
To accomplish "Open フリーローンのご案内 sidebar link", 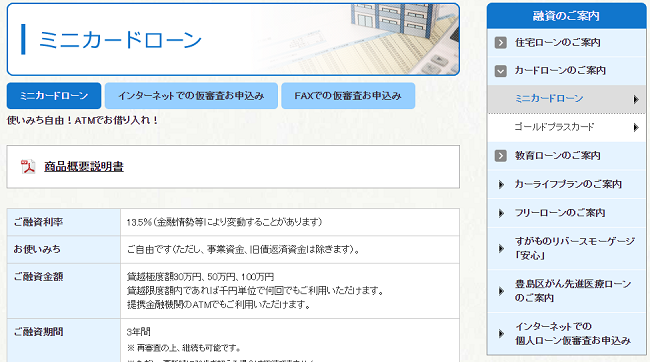I will (560, 213).
